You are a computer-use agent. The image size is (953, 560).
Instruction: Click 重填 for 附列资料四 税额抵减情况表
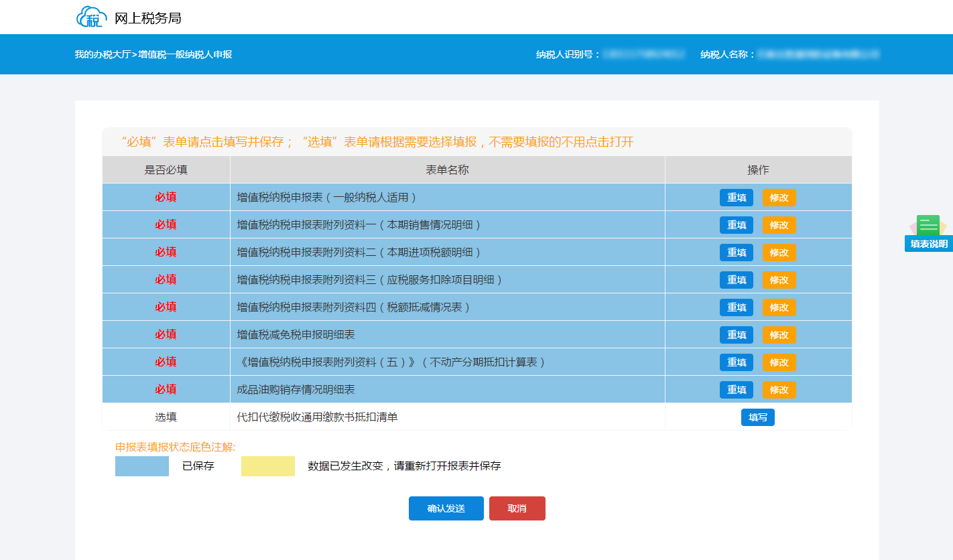click(736, 307)
